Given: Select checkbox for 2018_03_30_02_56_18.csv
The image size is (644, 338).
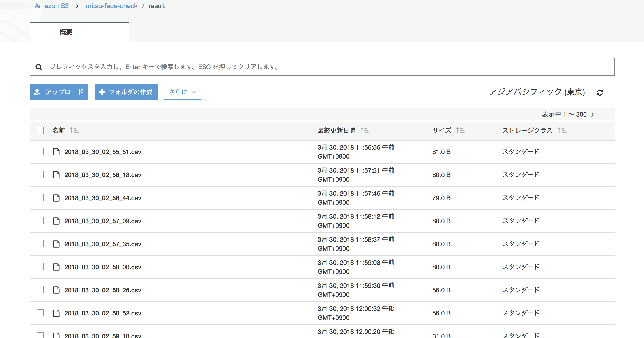Looking at the screenshot, I should [x=40, y=174].
